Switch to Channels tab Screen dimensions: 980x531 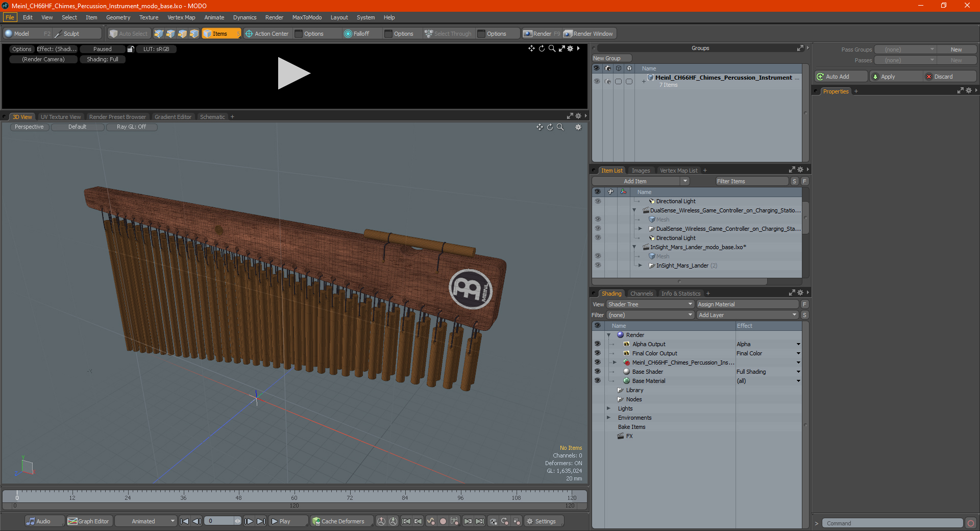tap(641, 294)
